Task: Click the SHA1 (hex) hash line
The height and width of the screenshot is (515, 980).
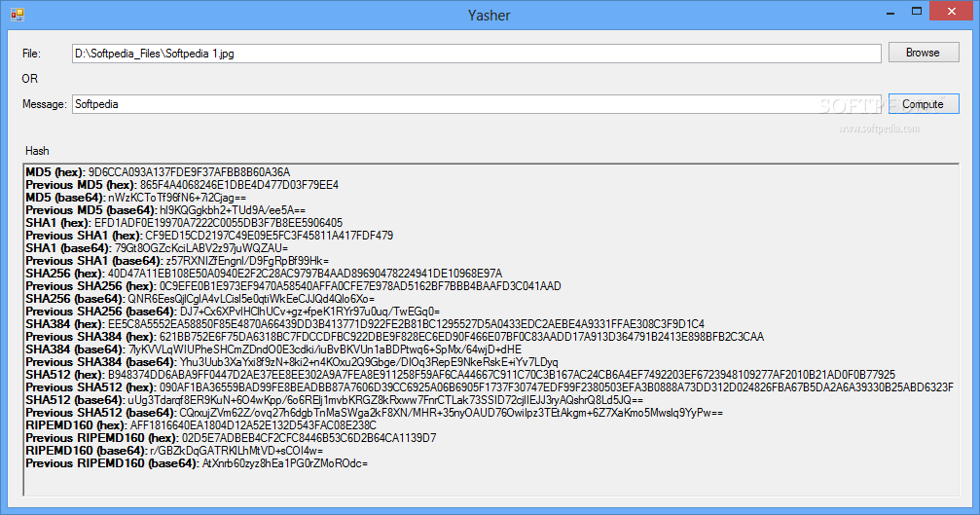Action: click(184, 223)
